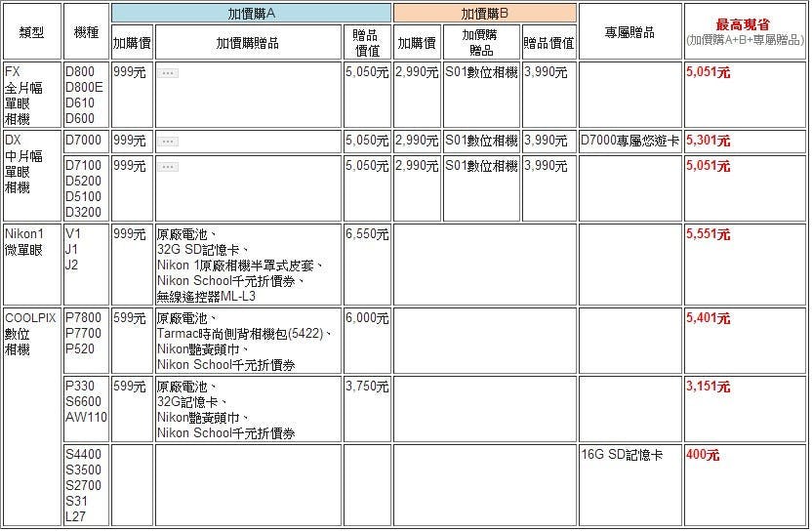Image resolution: width=812 pixels, height=531 pixels.
Task: Select the D610 model text
Action: point(80,103)
